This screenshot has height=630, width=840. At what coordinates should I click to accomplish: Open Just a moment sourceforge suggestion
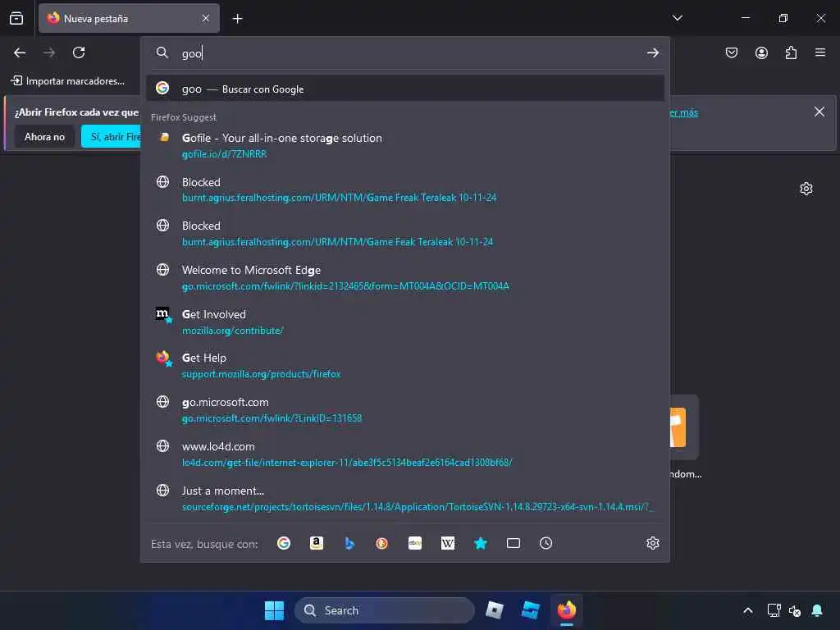pos(405,498)
